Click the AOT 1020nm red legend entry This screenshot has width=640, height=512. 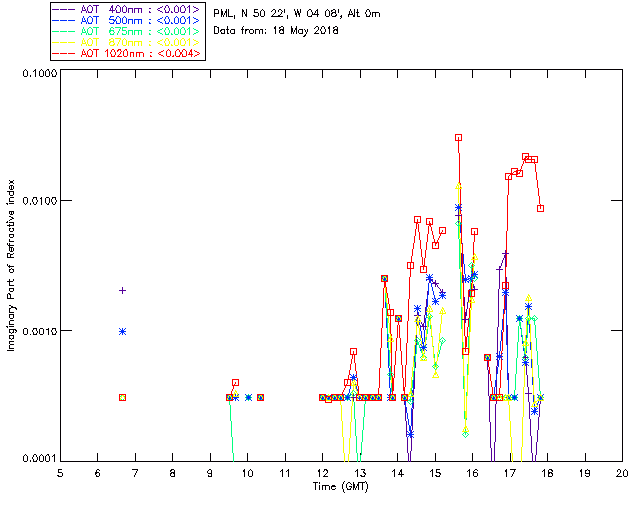(x=127, y=53)
